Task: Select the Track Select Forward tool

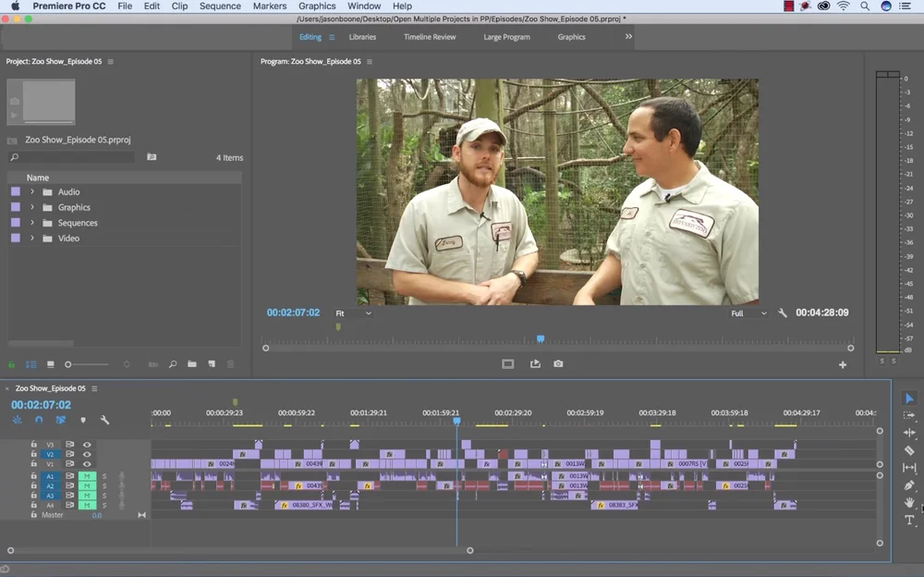Action: pyautogui.click(x=909, y=415)
